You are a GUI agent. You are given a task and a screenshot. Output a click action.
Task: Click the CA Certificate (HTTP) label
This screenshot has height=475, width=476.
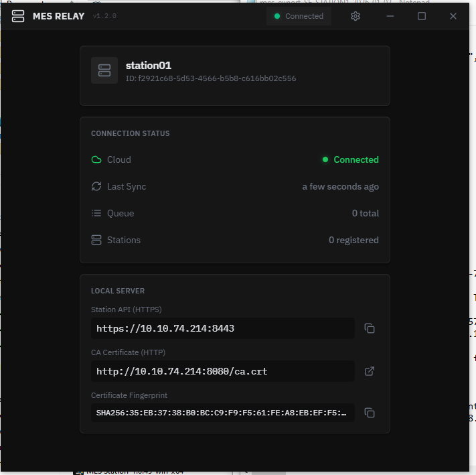(128, 352)
